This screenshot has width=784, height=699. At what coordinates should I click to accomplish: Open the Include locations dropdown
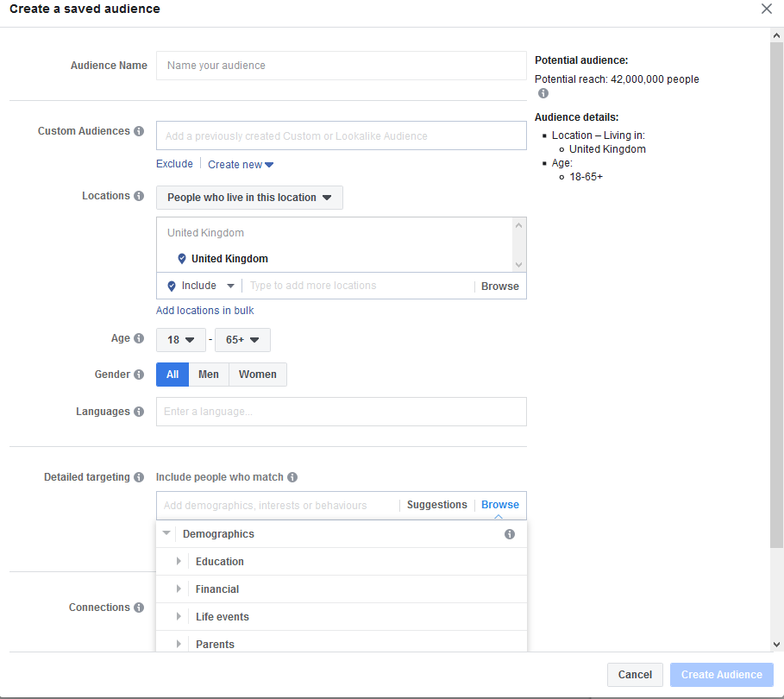(x=199, y=286)
